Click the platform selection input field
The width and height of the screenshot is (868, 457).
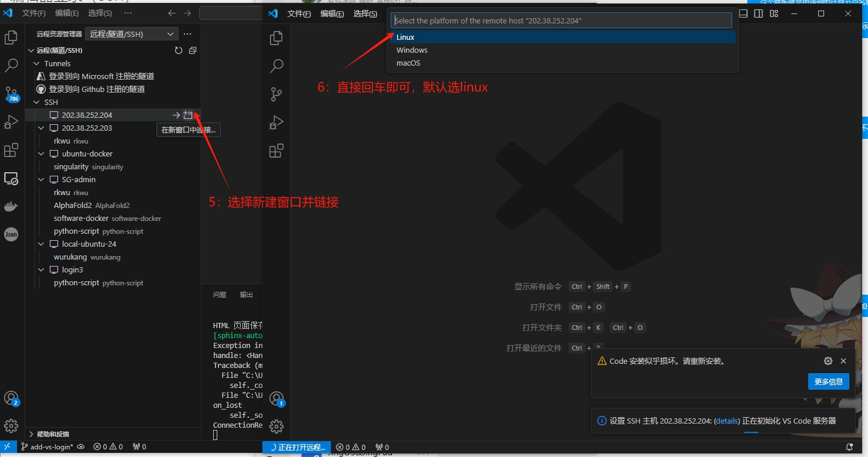[x=561, y=21]
